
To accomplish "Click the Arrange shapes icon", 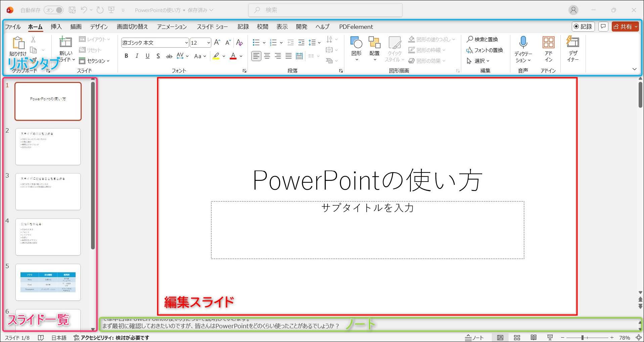I will [x=374, y=43].
